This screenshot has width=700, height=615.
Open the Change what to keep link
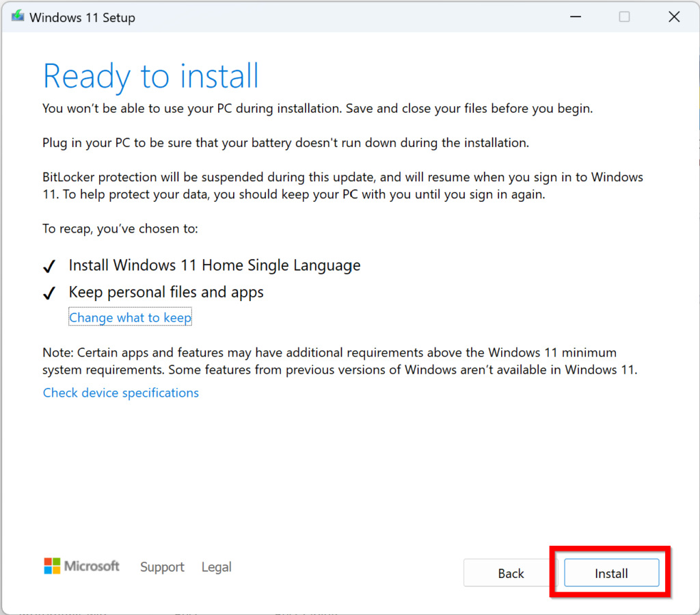point(130,318)
